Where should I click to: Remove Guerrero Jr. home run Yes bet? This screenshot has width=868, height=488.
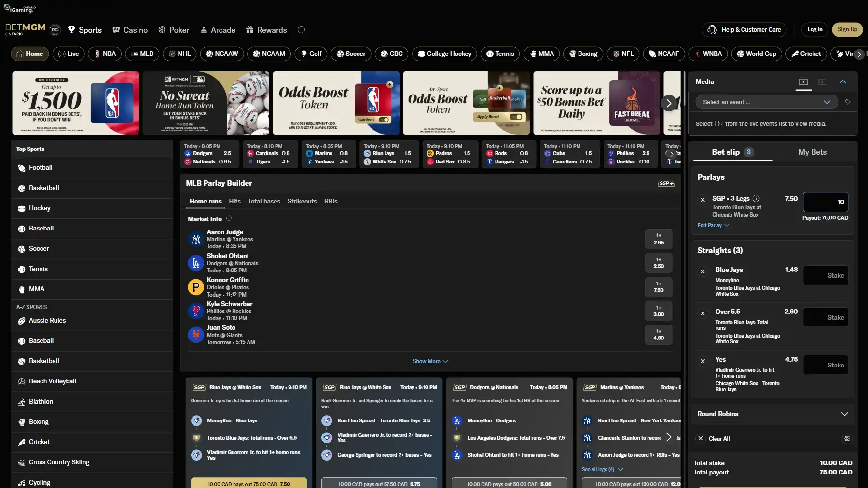coord(703,361)
